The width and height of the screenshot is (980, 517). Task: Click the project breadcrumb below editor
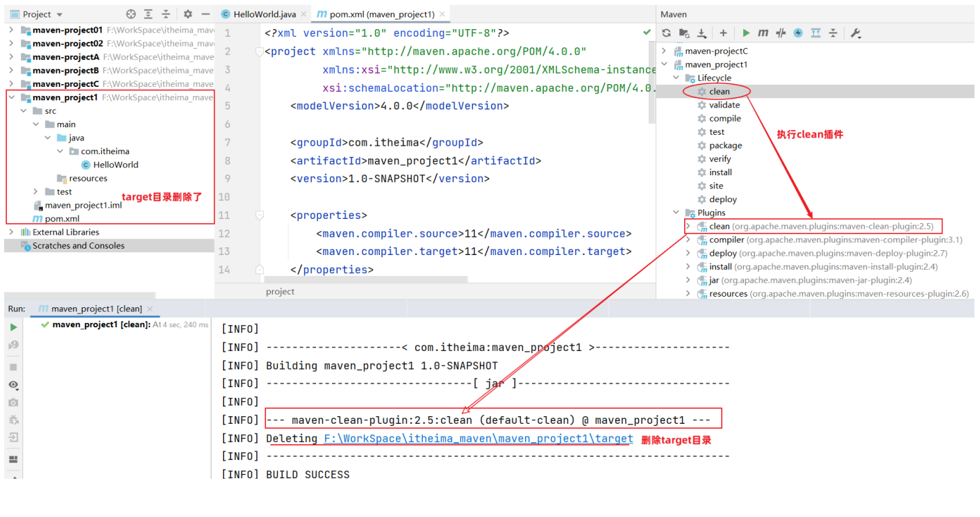tap(281, 292)
